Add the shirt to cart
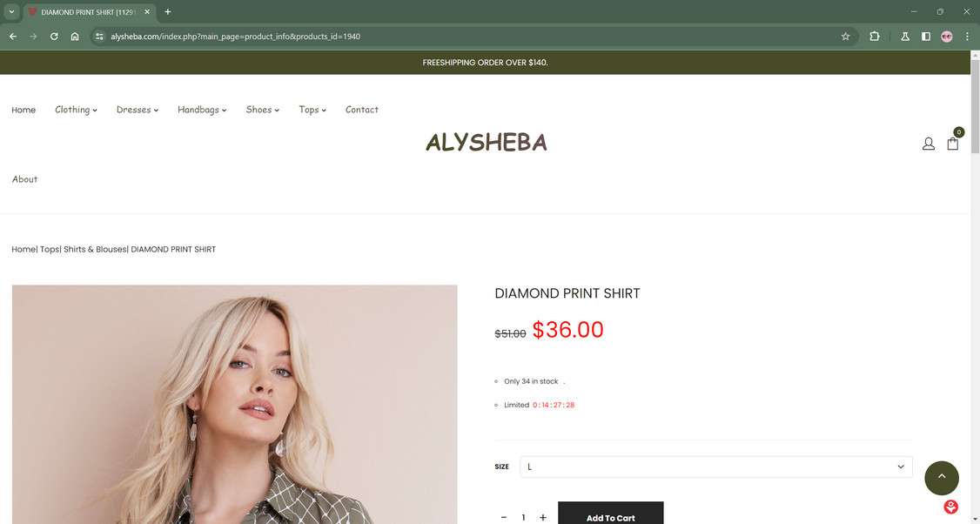The image size is (980, 524). coord(611,515)
